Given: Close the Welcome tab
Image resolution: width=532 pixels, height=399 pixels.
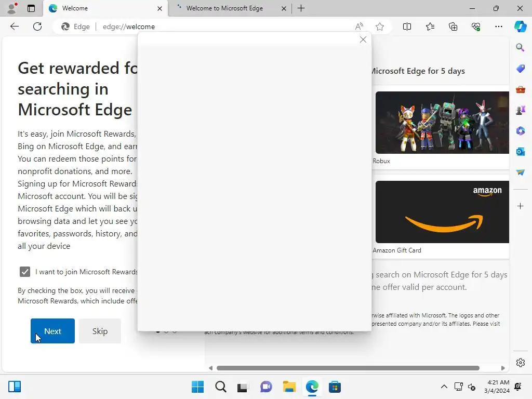Looking at the screenshot, I should click(159, 8).
